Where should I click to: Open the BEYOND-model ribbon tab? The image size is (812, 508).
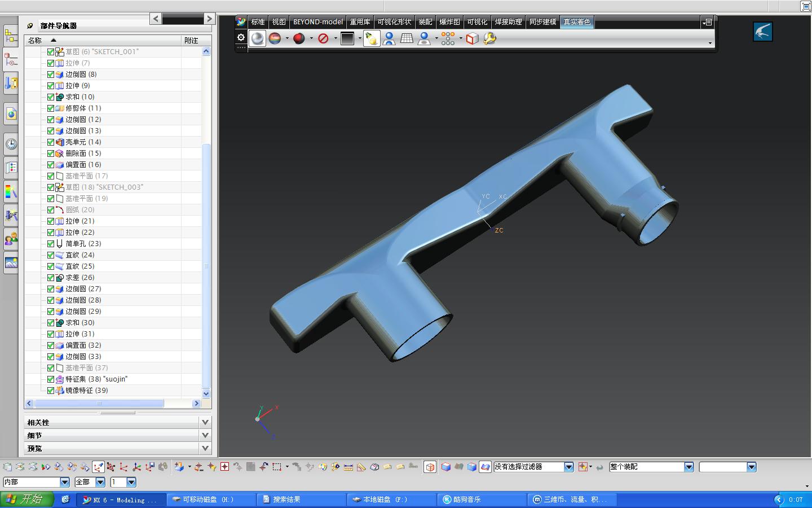(318, 22)
